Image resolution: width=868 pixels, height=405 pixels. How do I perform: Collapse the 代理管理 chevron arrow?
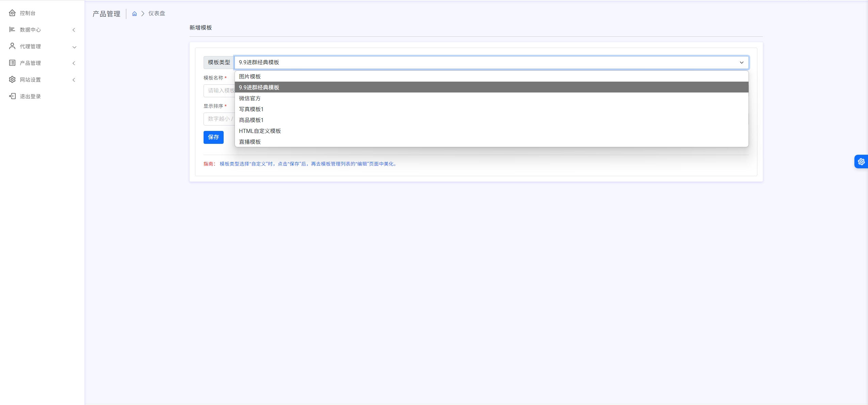(x=74, y=47)
